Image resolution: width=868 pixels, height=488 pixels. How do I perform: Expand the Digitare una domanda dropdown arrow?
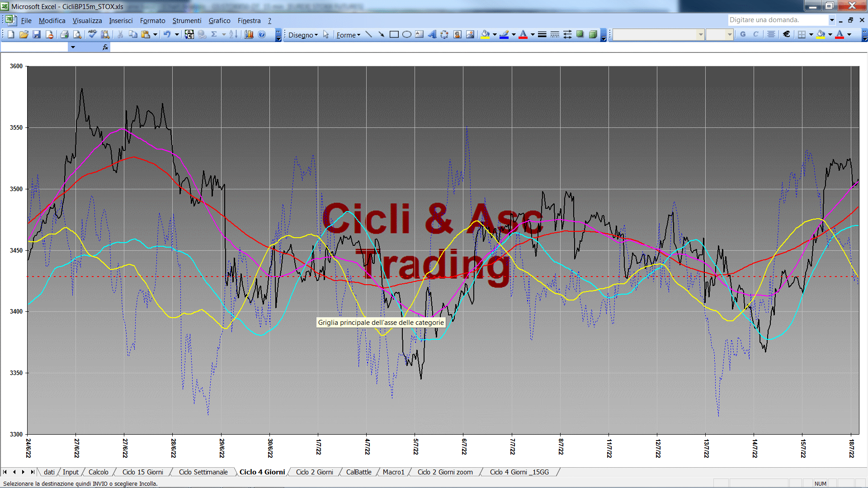tap(831, 20)
